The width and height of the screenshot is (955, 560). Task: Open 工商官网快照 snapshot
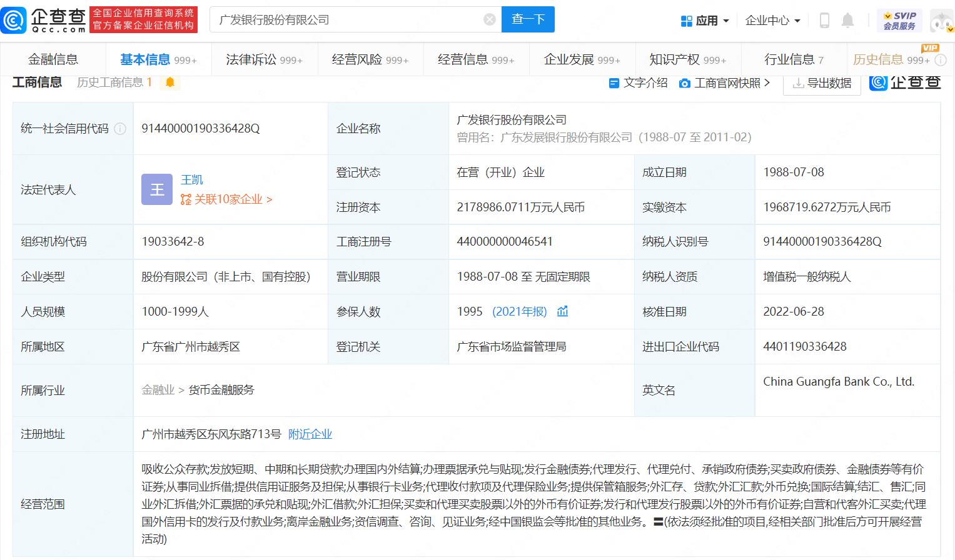(724, 83)
